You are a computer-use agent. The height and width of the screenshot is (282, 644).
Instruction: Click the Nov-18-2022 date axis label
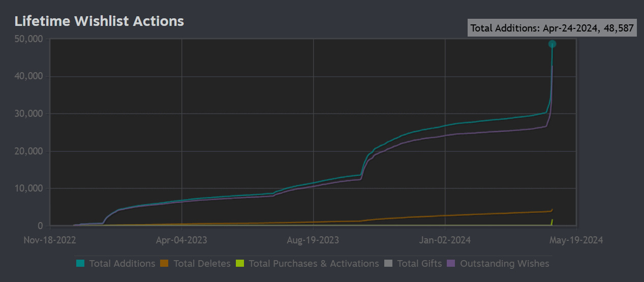pos(49,240)
